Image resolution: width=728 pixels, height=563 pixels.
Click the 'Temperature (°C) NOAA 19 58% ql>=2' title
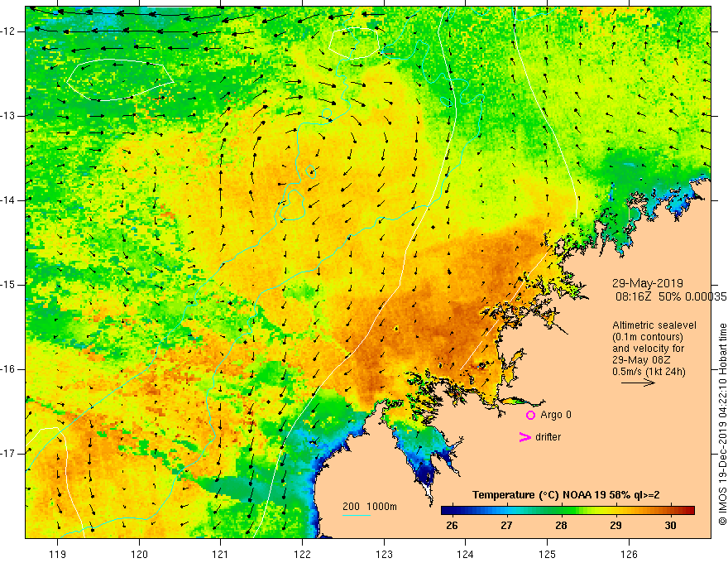566,495
